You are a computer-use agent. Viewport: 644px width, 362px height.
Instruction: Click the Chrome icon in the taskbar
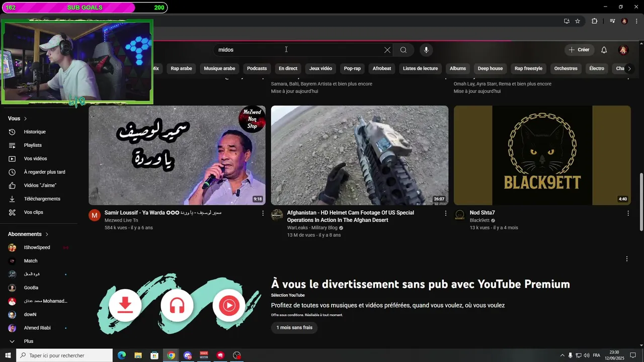click(171, 355)
